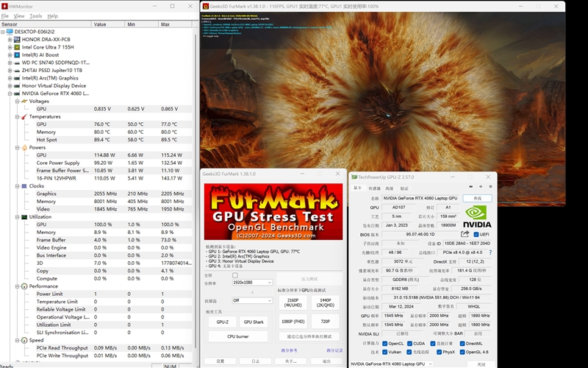Expand the HONOR DRA-XX-PCB node
The image size is (588, 368).
point(10,40)
